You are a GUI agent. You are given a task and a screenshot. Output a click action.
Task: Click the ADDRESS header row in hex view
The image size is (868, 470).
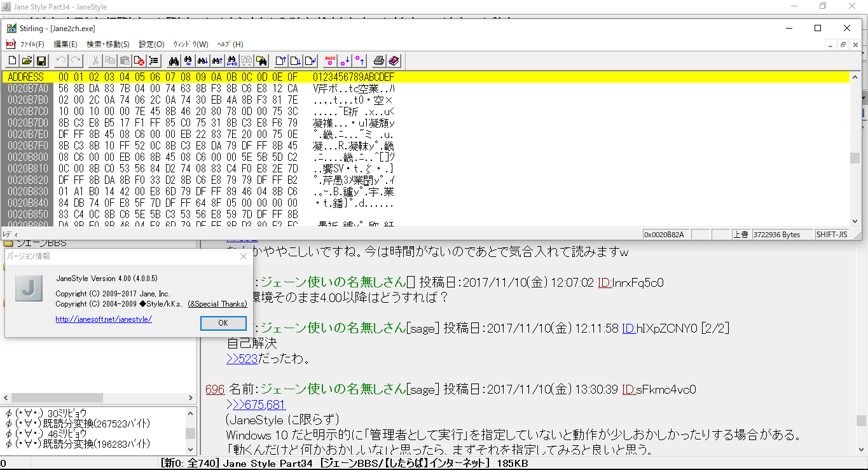tap(425, 77)
